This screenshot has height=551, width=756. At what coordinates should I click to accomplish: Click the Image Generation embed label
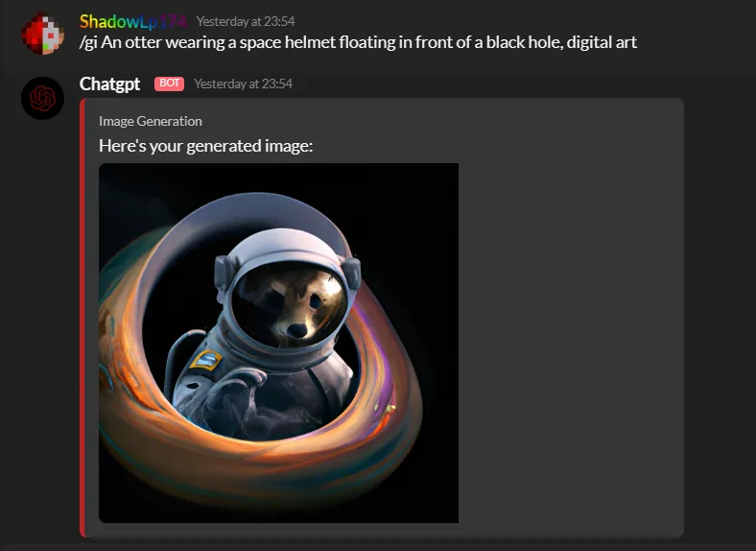pos(151,121)
